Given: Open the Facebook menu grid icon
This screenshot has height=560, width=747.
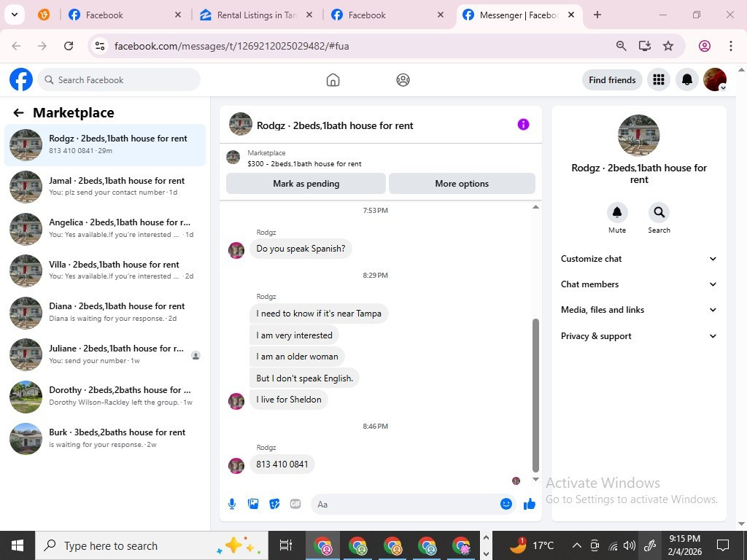Looking at the screenshot, I should click(x=659, y=79).
